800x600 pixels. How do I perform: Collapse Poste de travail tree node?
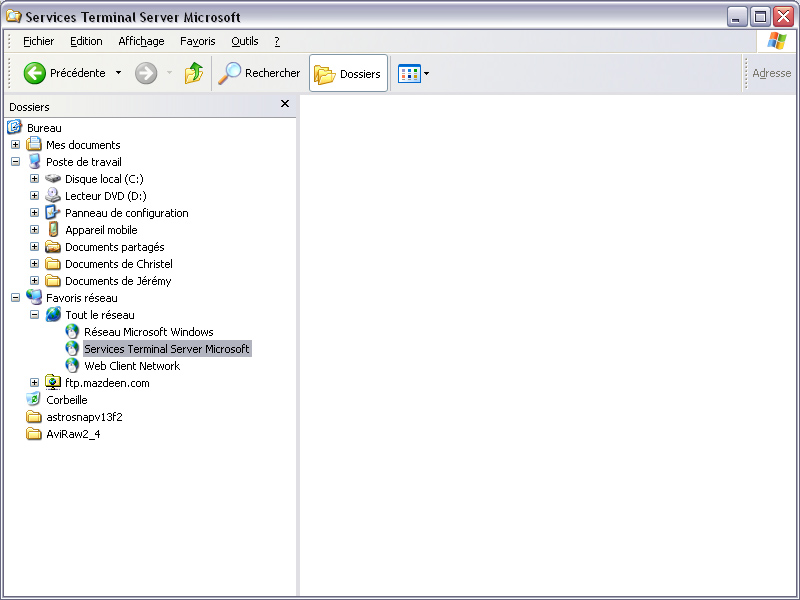(x=15, y=162)
